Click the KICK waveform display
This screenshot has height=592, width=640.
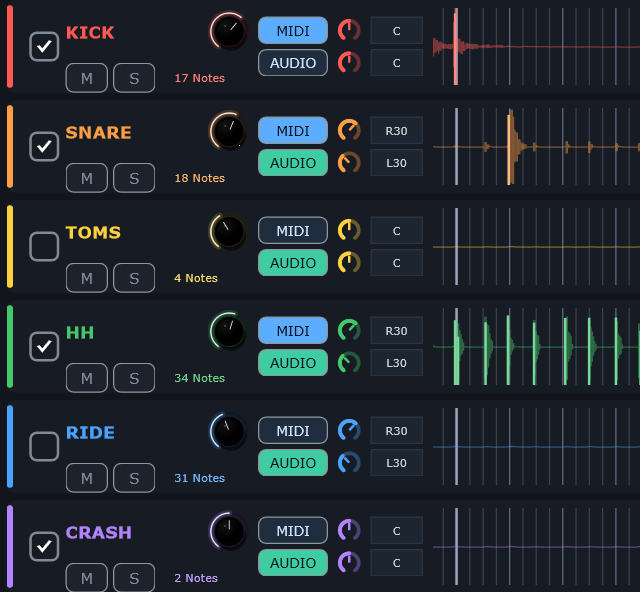pyautogui.click(x=536, y=47)
